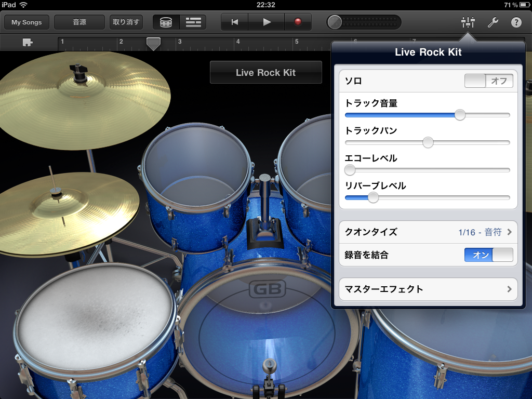Open クオンタイズ quantize options

click(x=428, y=232)
